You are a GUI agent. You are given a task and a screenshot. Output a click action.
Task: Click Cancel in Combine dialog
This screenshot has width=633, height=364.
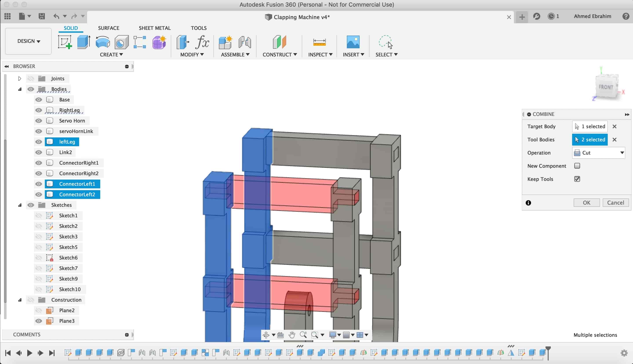pos(615,203)
